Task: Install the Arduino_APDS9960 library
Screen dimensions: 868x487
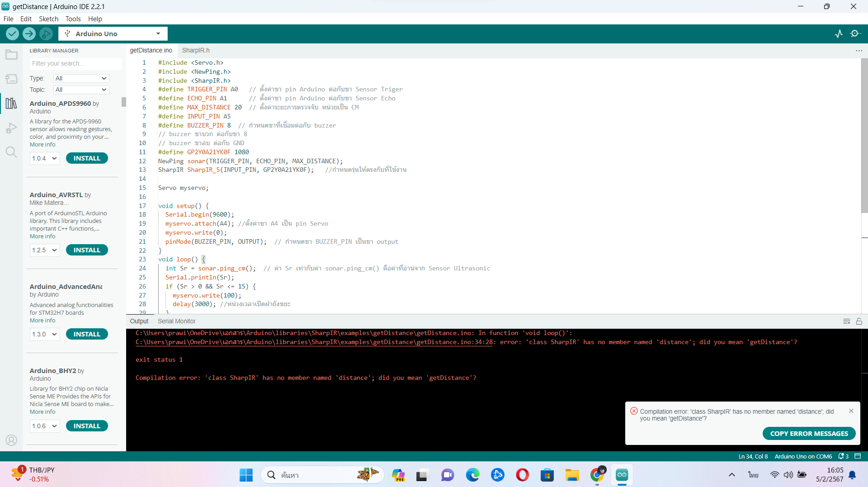Action: click(87, 158)
